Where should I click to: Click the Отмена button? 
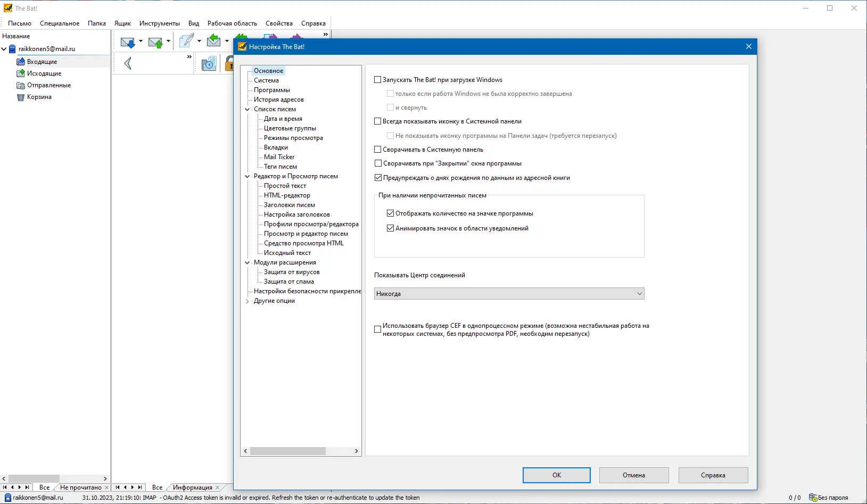[x=634, y=475]
